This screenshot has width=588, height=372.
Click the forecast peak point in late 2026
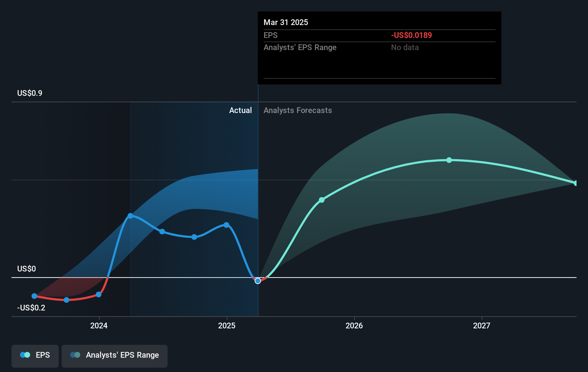point(449,160)
